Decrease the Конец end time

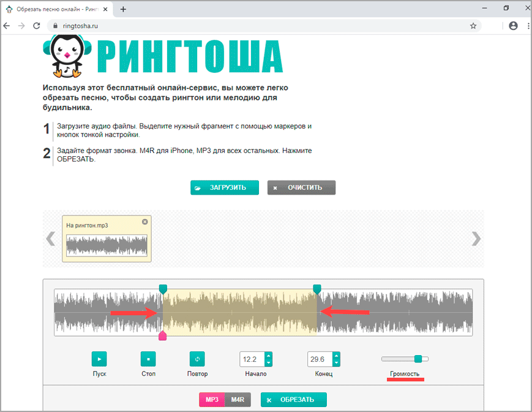[x=336, y=363]
